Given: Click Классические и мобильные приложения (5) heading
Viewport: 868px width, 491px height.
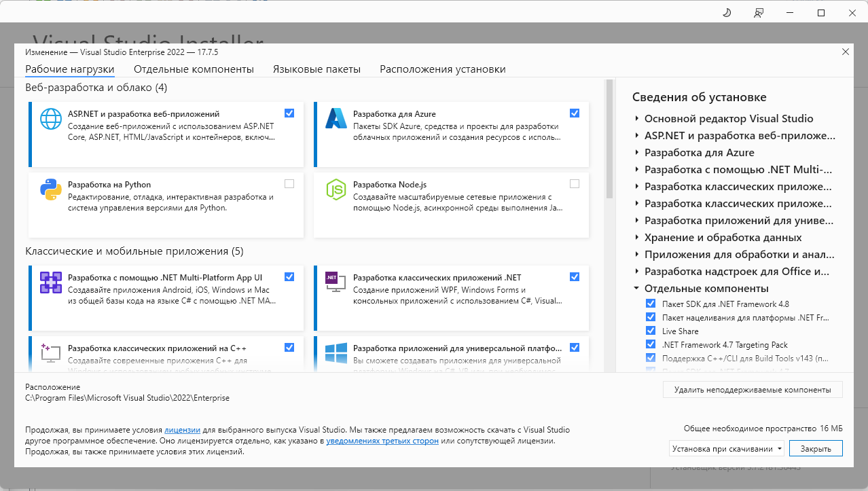Looking at the screenshot, I should click(134, 251).
